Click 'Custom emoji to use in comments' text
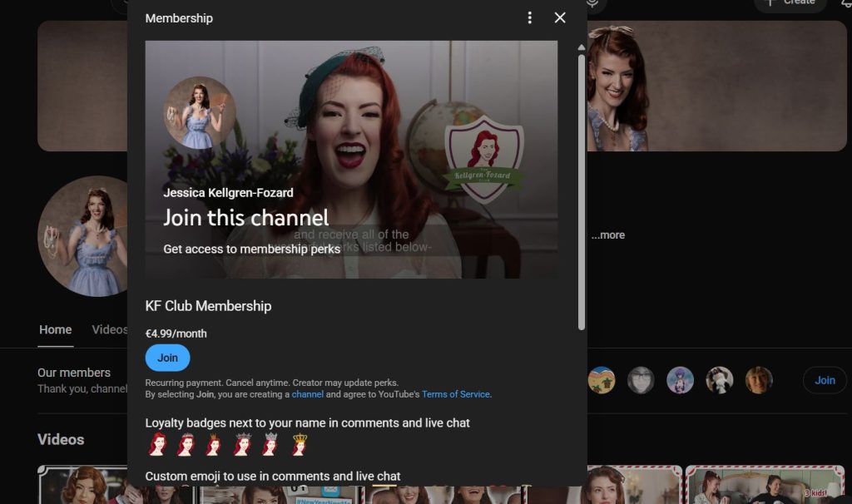Viewport: 852px width, 504px height. 273,477
